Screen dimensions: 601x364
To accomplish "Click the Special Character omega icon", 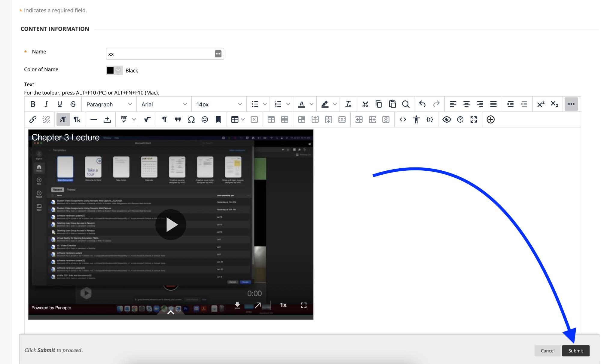I will (191, 120).
